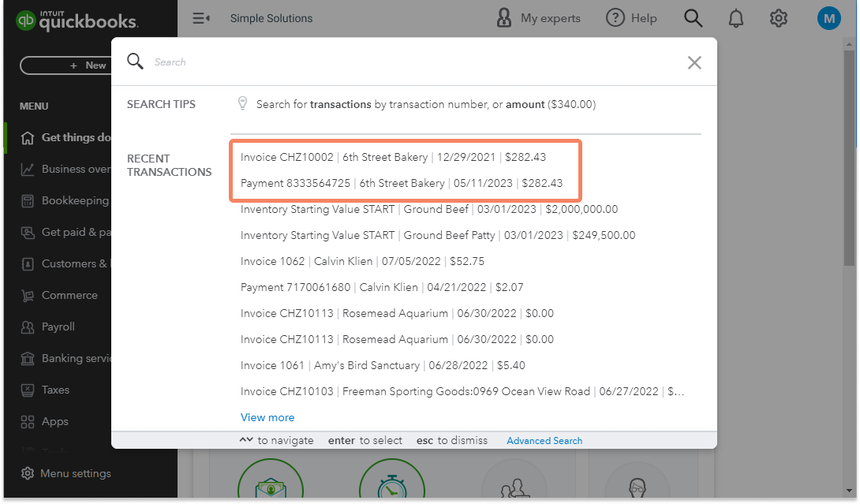This screenshot has width=860, height=504.
Task: Click the Banking services bank icon
Action: coord(28,359)
